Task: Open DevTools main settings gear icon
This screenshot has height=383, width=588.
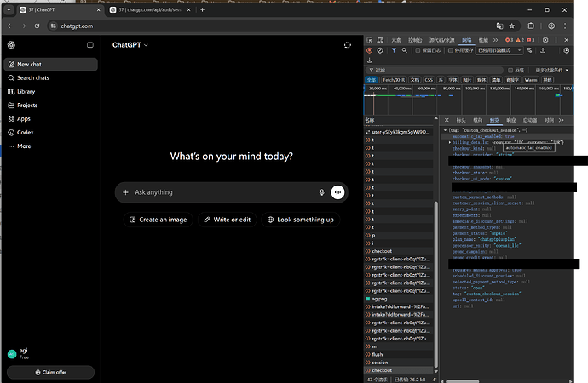Action: point(545,40)
